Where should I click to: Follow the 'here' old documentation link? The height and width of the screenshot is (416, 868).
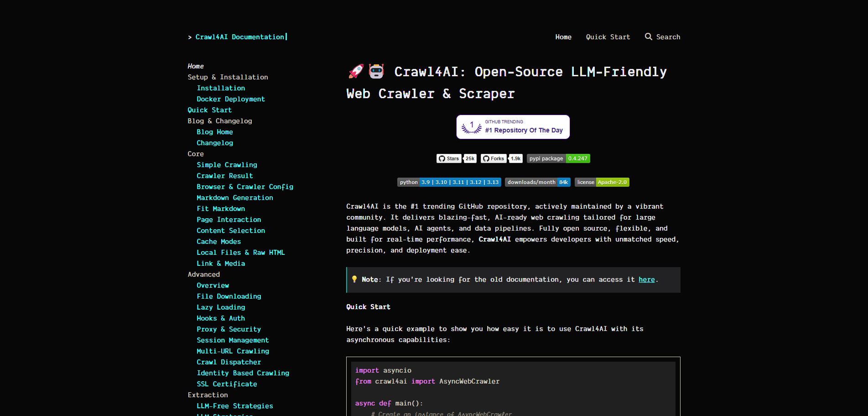click(646, 279)
